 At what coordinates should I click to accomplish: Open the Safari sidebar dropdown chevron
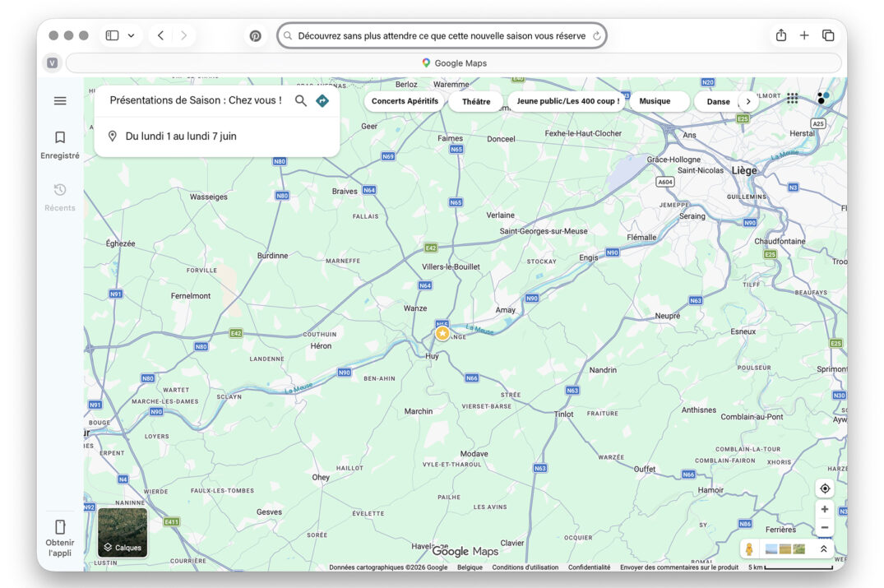[131, 35]
